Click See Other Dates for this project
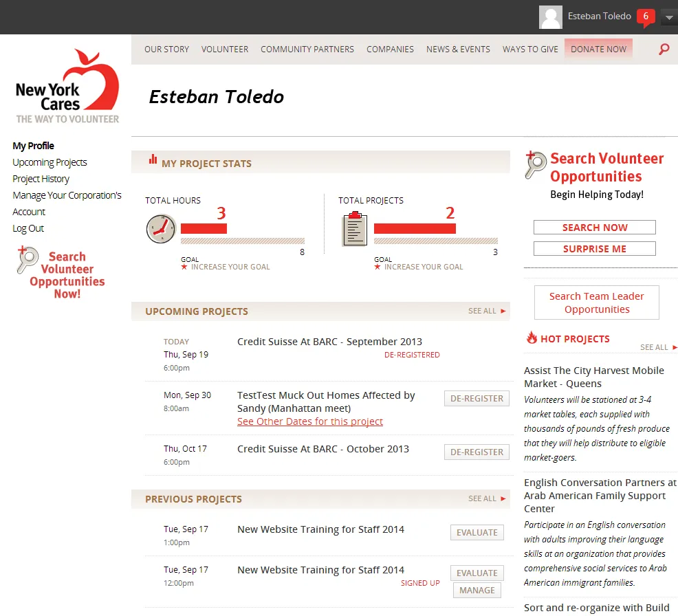The image size is (678, 616). tap(310, 421)
